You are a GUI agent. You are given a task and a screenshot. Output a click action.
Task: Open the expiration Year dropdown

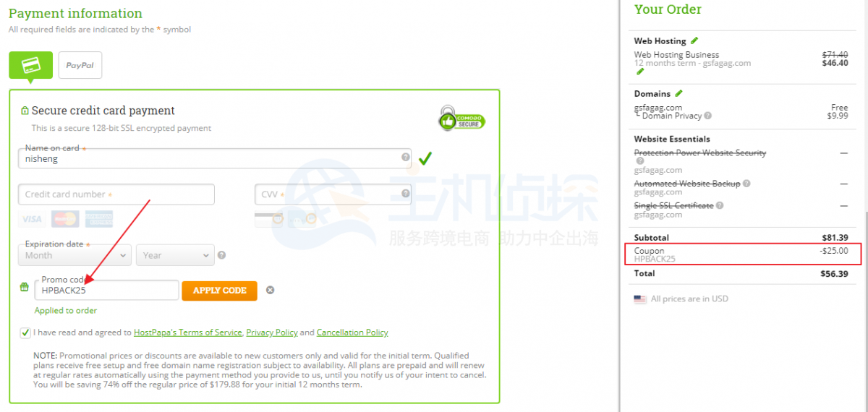pos(175,255)
